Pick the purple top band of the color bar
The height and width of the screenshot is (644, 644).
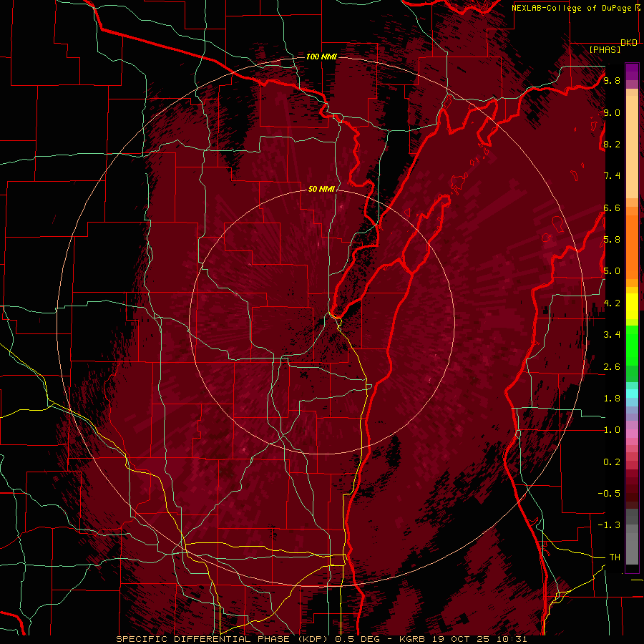(x=632, y=72)
